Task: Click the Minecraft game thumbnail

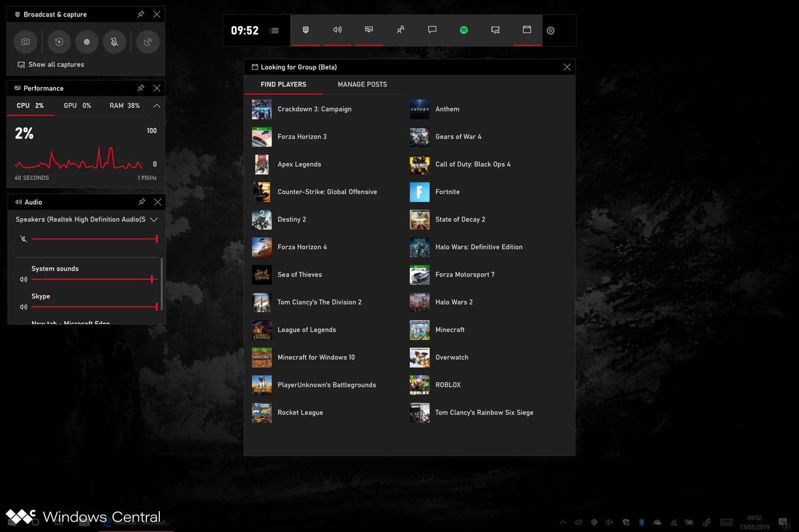Action: pos(419,330)
